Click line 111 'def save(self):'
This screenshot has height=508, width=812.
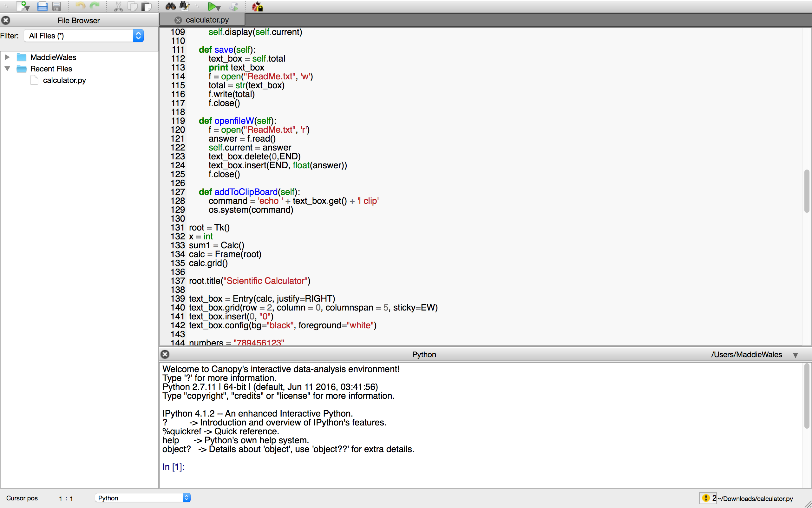click(x=227, y=50)
